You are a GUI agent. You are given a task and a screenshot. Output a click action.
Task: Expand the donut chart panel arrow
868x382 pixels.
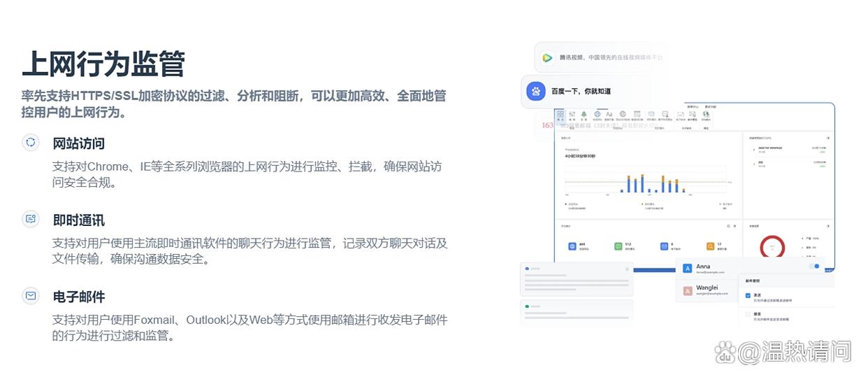pos(827,226)
